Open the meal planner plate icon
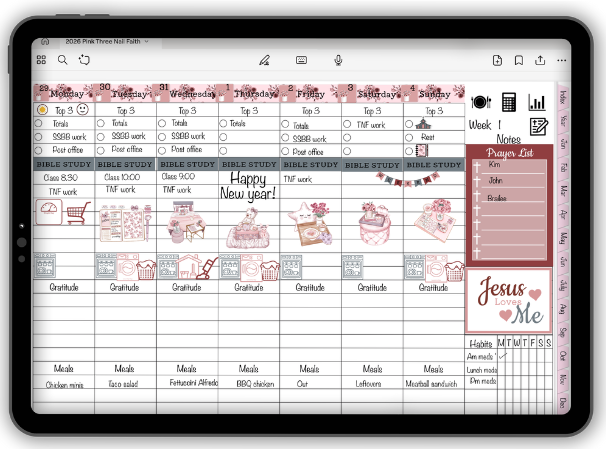This screenshot has width=606, height=449. [x=480, y=102]
